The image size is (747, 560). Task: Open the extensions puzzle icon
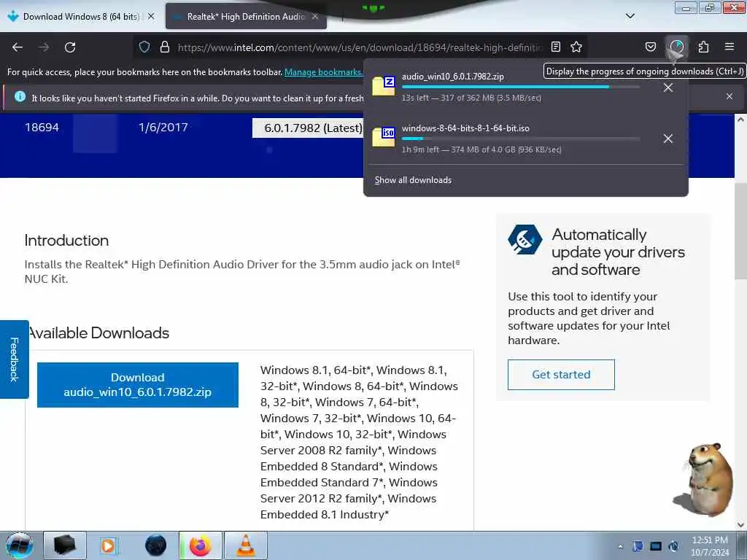[703, 47]
